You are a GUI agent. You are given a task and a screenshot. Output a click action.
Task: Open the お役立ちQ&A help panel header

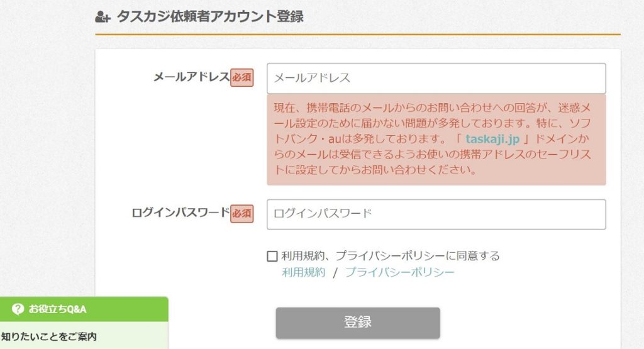click(x=84, y=309)
